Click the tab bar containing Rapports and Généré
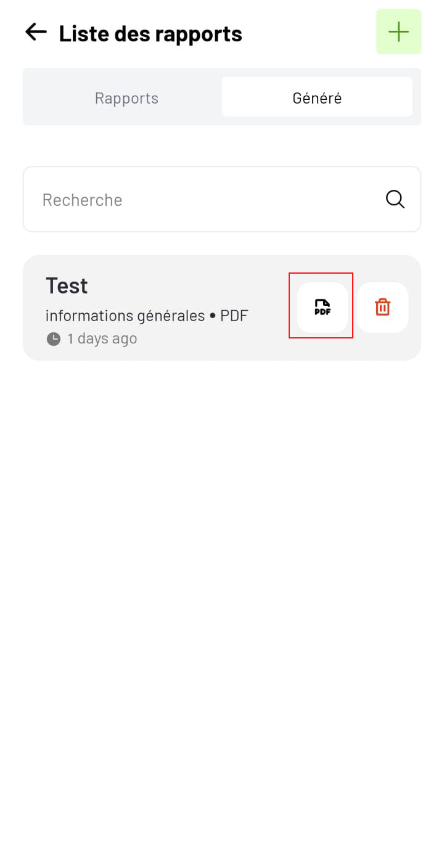 222,97
